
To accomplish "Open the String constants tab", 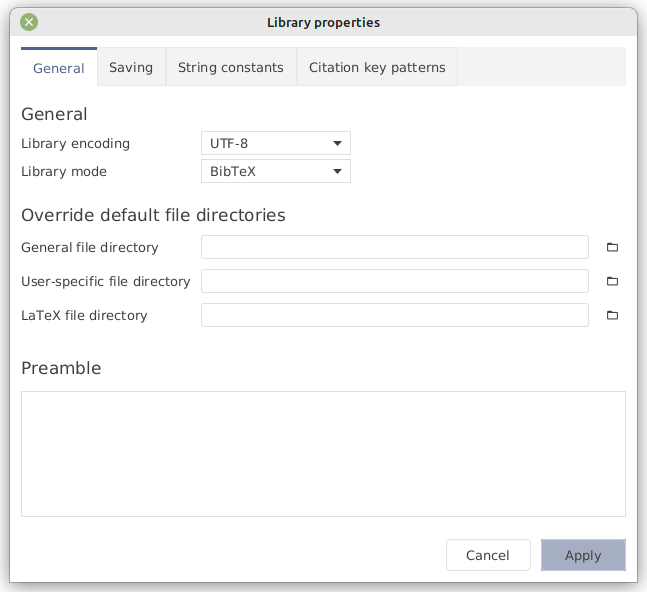I will tap(231, 67).
